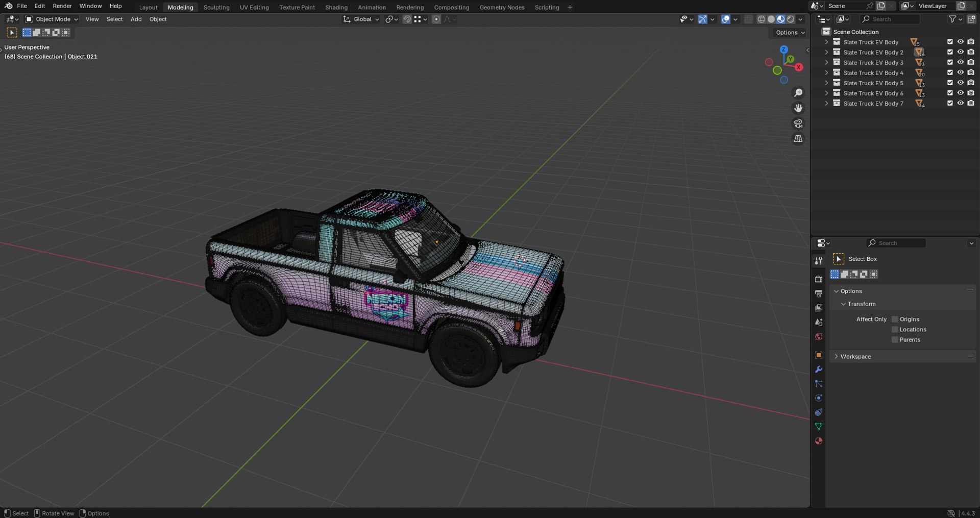Open Global transform orientation dropdown
Screen dimensions: 980x518
click(361, 19)
